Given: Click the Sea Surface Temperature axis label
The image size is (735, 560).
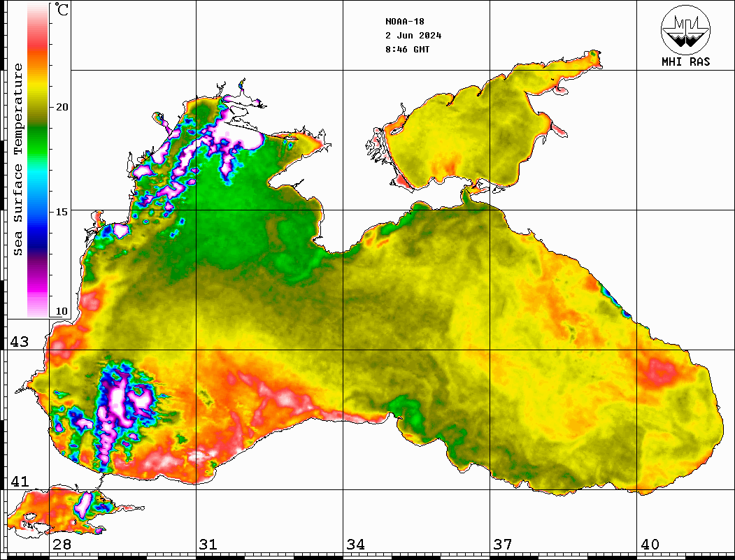Looking at the screenshot, I should (x=17, y=159).
